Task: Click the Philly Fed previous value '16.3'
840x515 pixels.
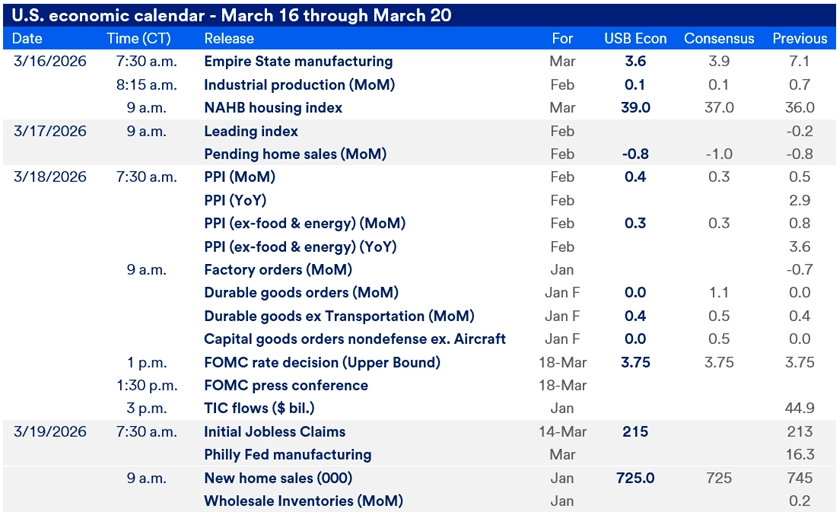Action: click(x=800, y=455)
